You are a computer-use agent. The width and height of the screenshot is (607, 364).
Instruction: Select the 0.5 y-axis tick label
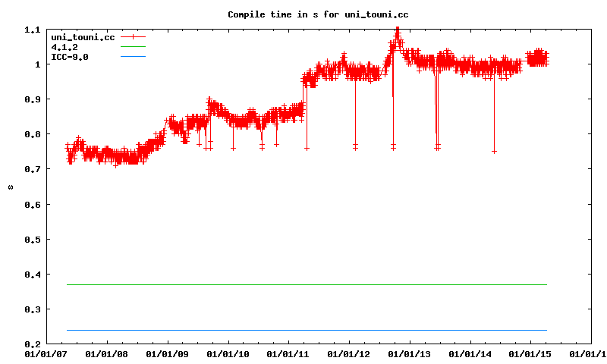32,240
